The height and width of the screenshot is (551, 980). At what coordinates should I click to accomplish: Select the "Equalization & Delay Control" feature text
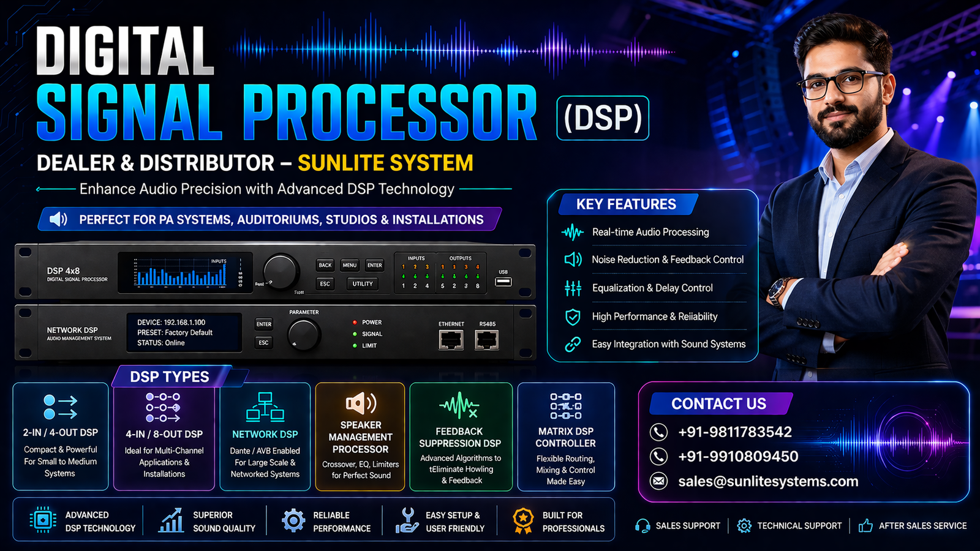[x=652, y=288]
